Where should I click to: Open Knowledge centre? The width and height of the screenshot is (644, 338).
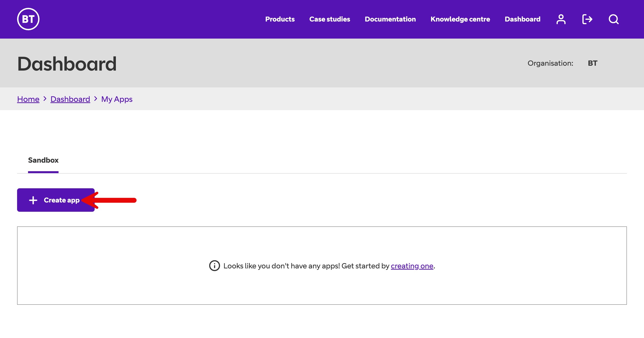click(460, 19)
